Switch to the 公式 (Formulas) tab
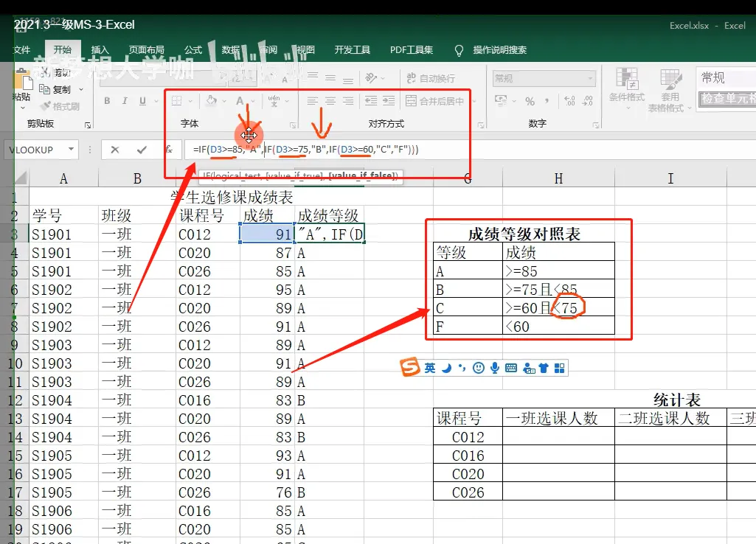The width and height of the screenshot is (756, 544). point(193,49)
